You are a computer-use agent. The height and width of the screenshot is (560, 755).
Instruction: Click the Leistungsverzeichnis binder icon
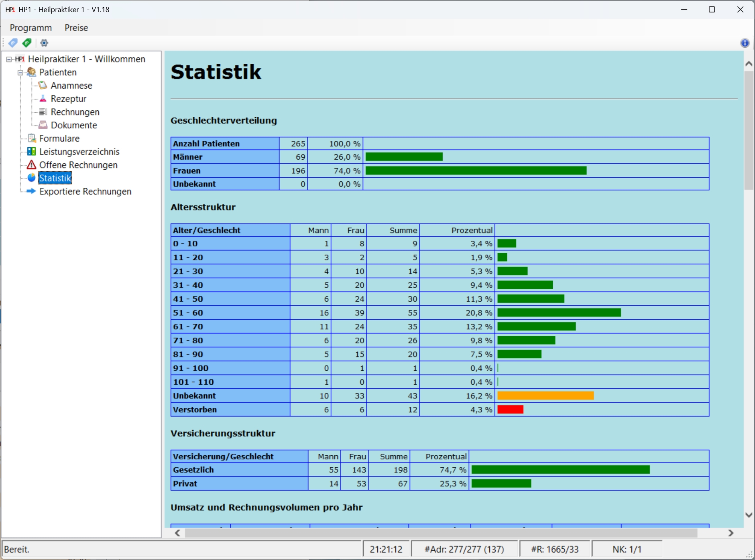(31, 152)
